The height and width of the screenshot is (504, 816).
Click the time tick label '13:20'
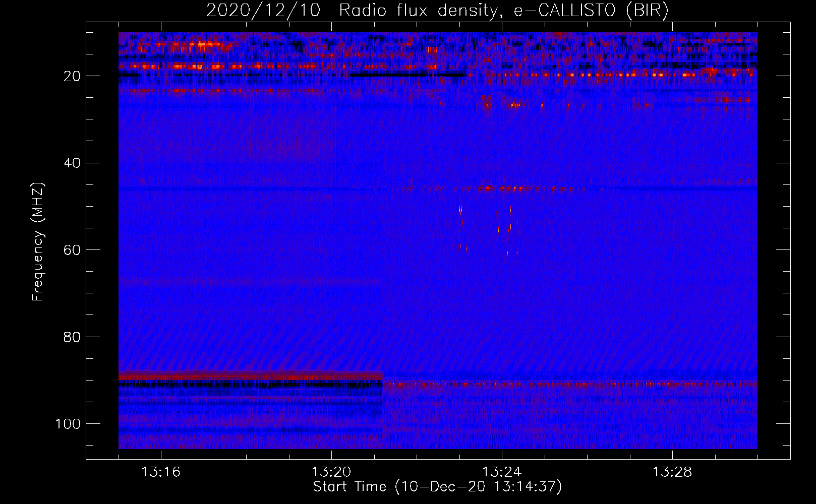coord(331,472)
